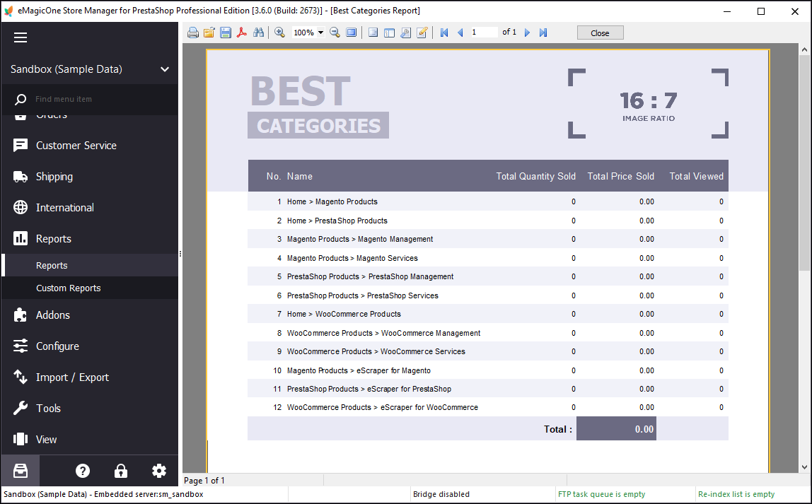
Task: Open the Addons menu
Action: coord(90,315)
